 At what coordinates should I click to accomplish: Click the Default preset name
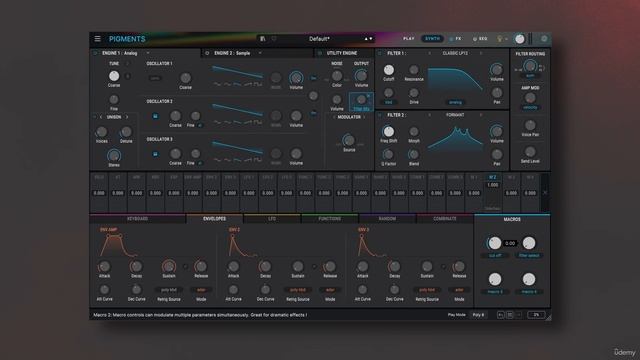(319, 39)
